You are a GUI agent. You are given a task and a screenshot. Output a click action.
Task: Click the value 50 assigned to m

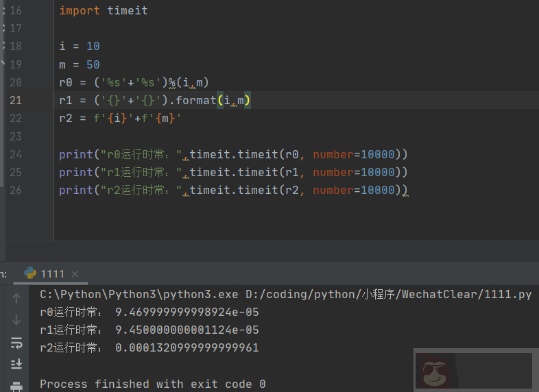tap(93, 64)
